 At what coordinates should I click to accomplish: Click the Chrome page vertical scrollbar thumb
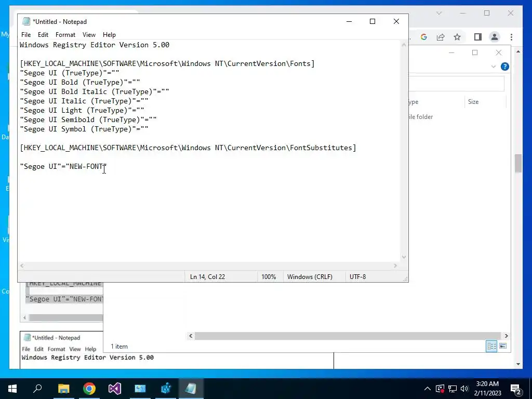(x=518, y=163)
